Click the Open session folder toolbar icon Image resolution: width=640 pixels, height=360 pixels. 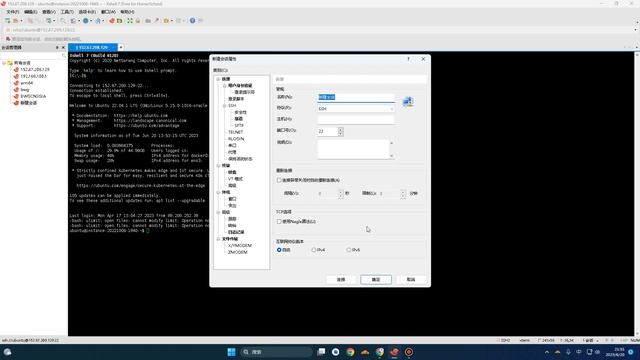(16, 20)
